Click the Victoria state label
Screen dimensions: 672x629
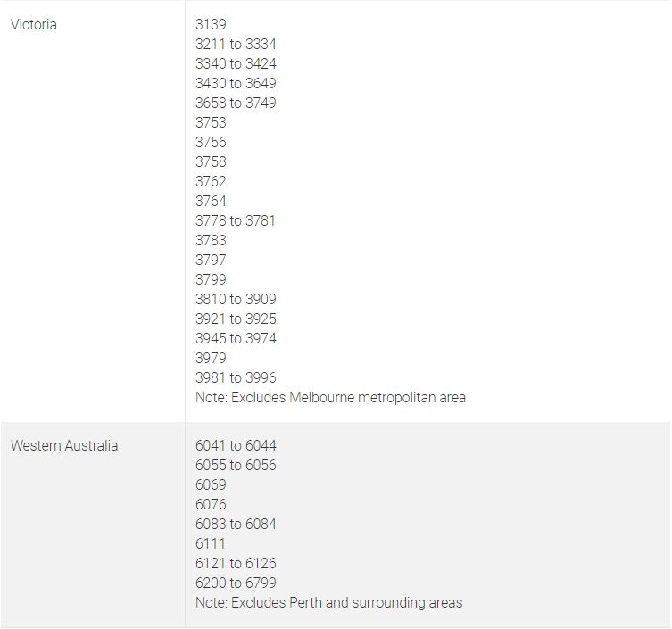point(34,25)
